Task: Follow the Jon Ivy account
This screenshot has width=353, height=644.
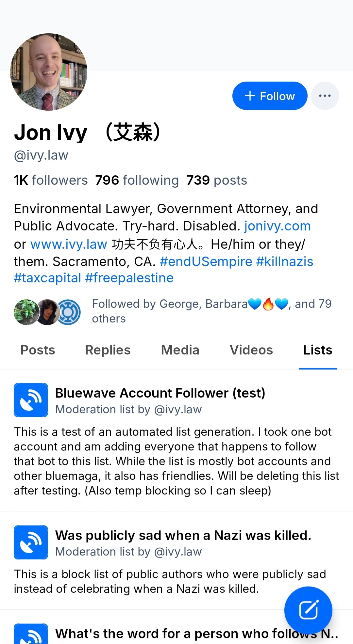Action: click(x=270, y=96)
